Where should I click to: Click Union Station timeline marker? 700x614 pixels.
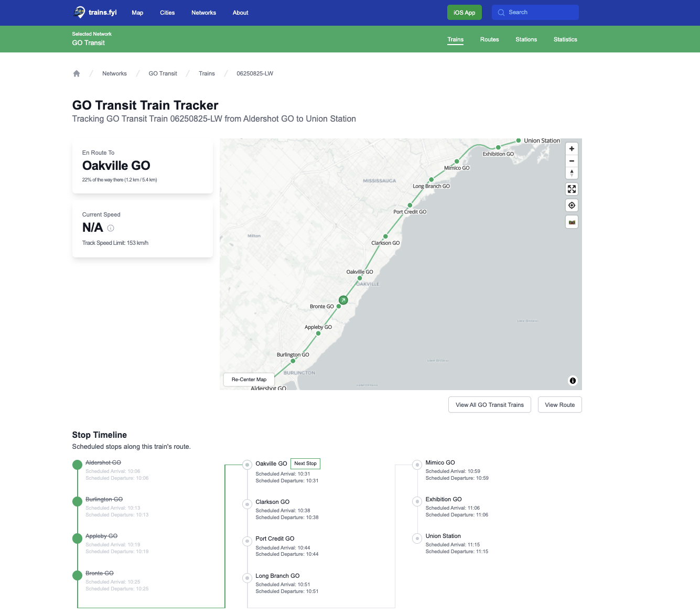click(x=417, y=538)
